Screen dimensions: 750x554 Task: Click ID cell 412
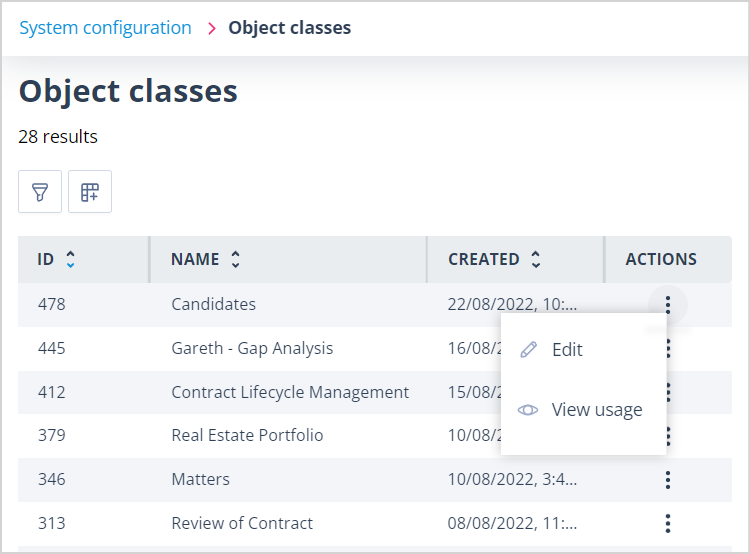52,392
